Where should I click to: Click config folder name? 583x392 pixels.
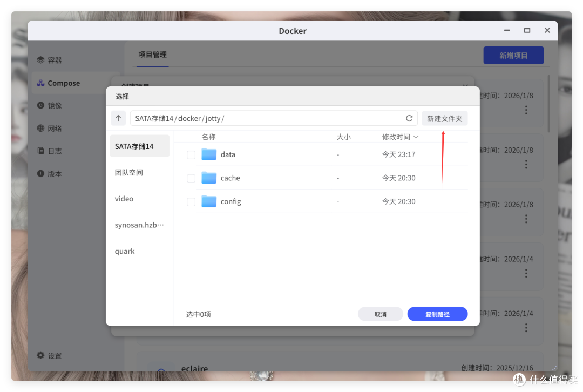231,201
